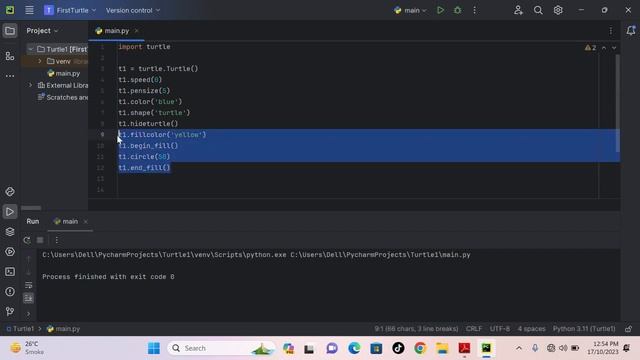Toggle soft-wrap in Run console
640x360 pixels.
pyautogui.click(x=29, y=285)
